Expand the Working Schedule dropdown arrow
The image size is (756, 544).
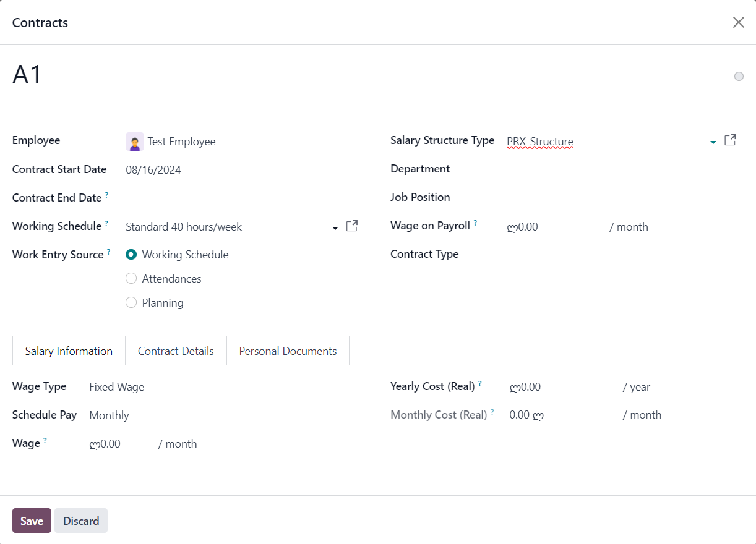(335, 228)
